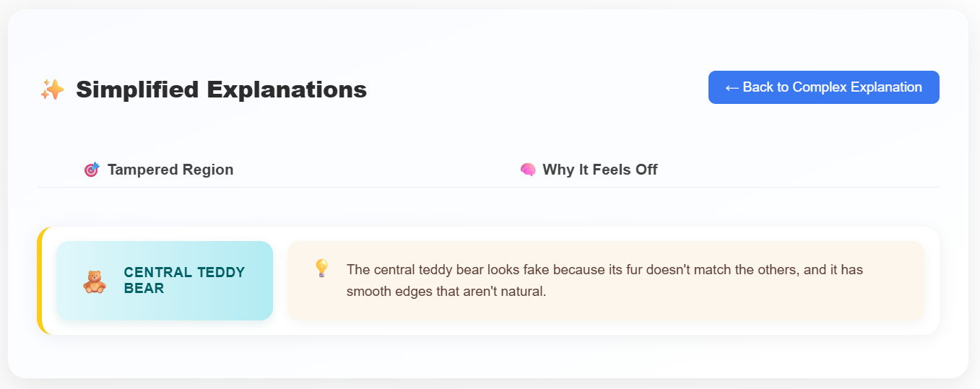The width and height of the screenshot is (980, 389).
Task: Click the yellow accent bar on the card
Action: click(40, 281)
